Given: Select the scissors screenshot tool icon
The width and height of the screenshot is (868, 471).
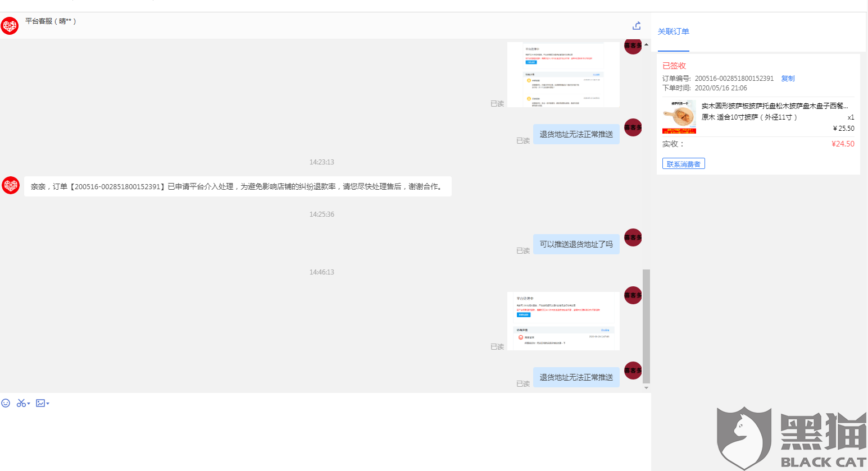Looking at the screenshot, I should click(20, 403).
